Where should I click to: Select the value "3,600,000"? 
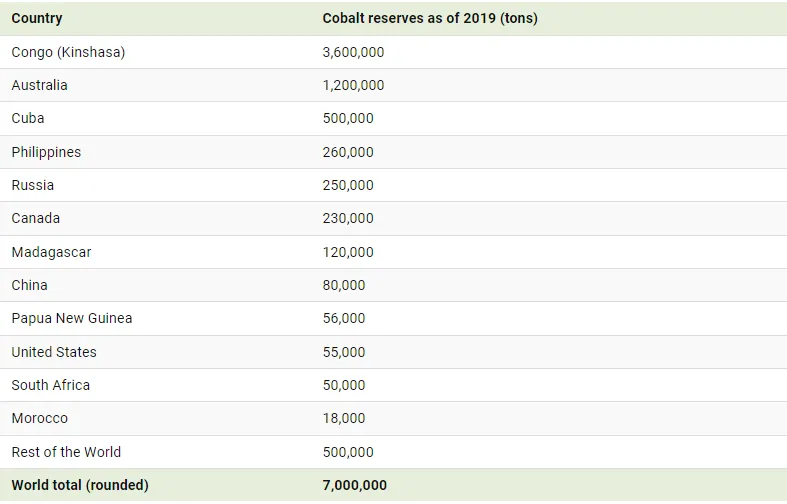tap(353, 52)
